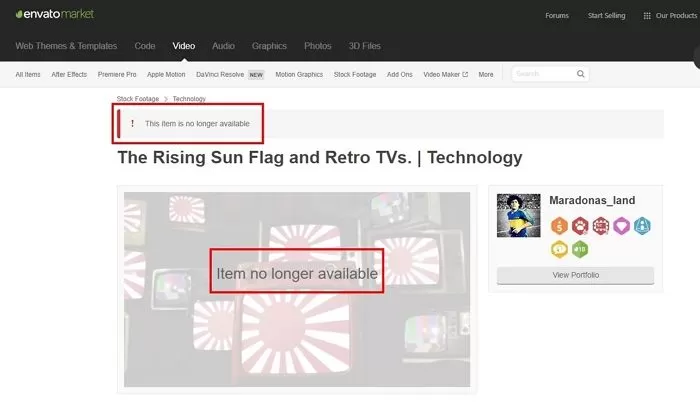
Task: Click the orange dollar sign badge
Action: pos(560,226)
